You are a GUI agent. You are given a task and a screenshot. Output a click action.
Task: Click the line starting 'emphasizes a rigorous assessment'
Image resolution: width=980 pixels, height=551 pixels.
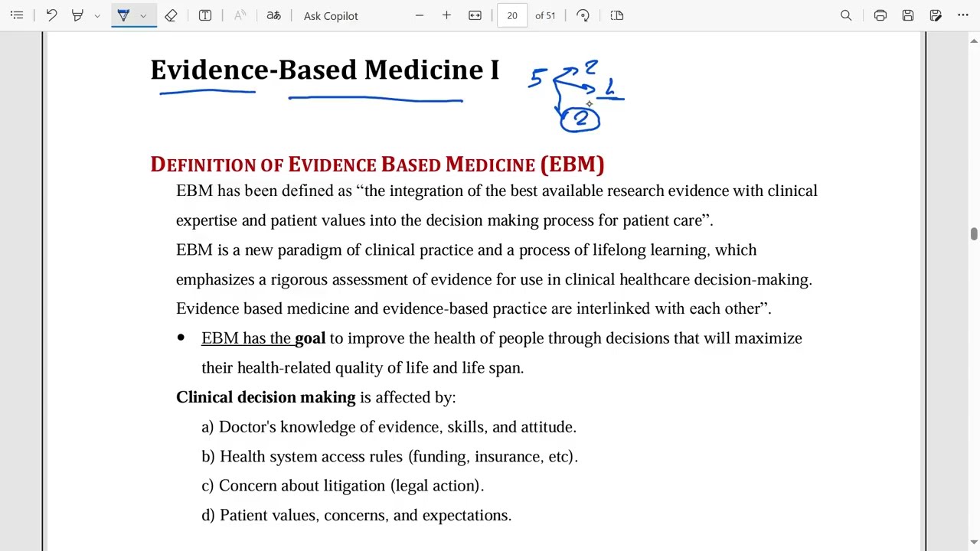[x=495, y=279]
